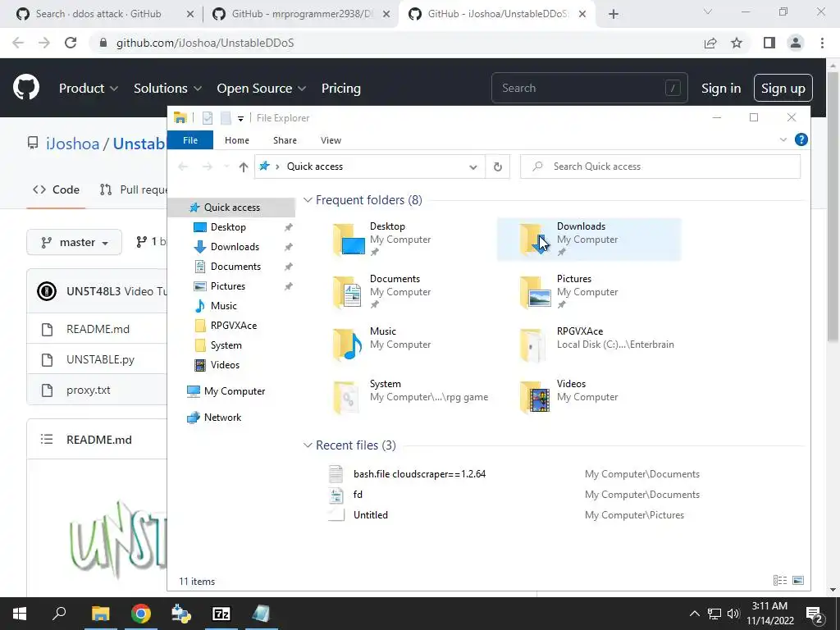
Task: Click GitHub Sign in link
Action: pos(721,88)
